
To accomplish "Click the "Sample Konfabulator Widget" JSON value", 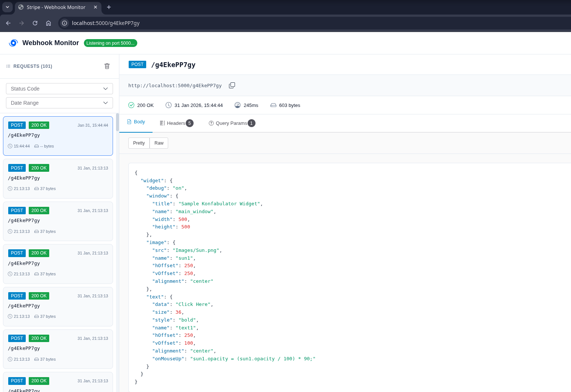I will 219,204.
